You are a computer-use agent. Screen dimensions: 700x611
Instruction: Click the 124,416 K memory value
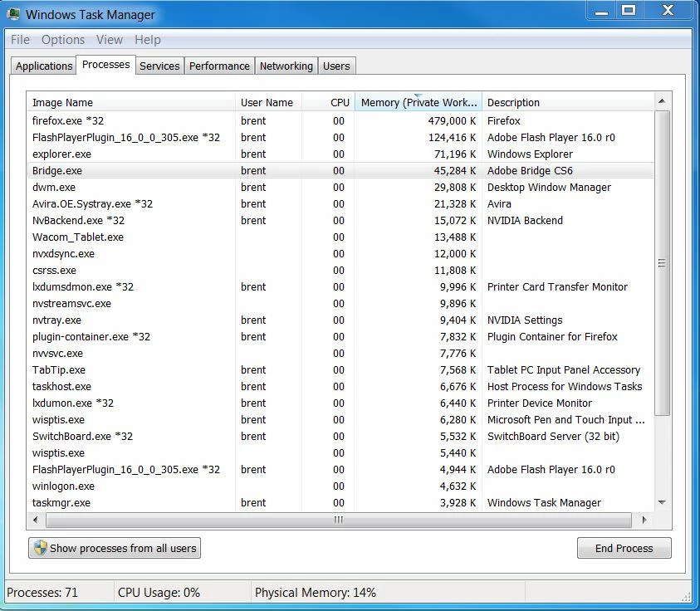tap(452, 138)
